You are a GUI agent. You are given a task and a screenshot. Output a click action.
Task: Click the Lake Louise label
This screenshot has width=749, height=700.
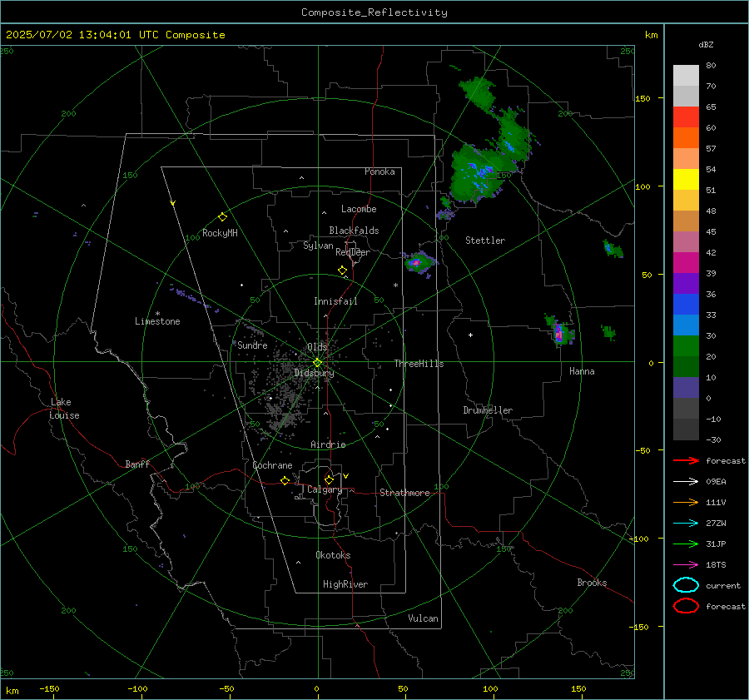click(64, 409)
